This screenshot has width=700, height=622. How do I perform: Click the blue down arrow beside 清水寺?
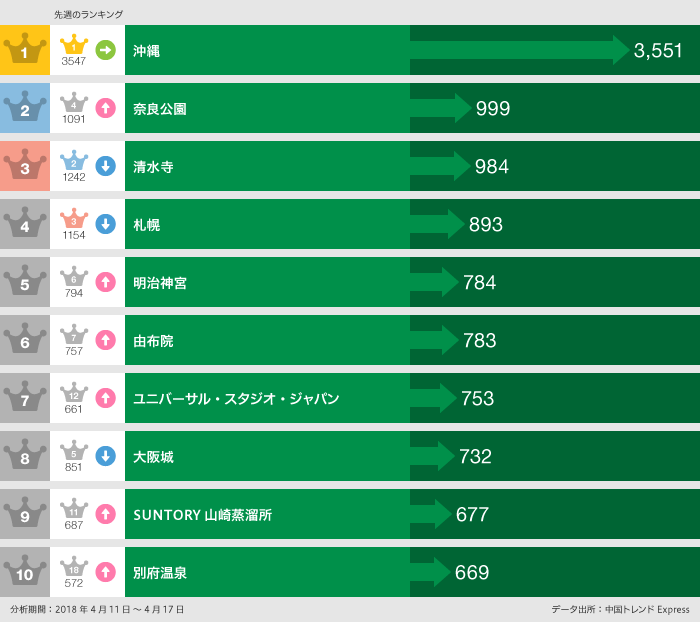105,166
